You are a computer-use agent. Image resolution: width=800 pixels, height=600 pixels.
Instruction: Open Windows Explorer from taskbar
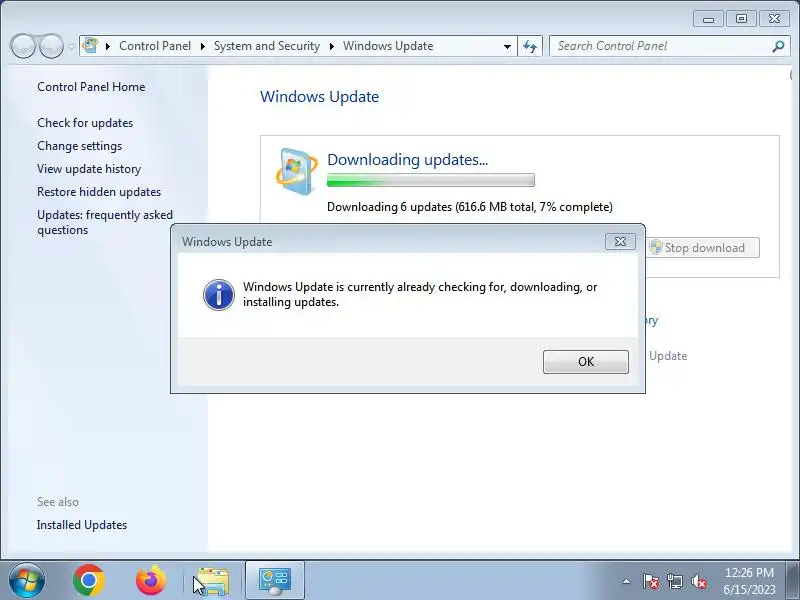(213, 581)
